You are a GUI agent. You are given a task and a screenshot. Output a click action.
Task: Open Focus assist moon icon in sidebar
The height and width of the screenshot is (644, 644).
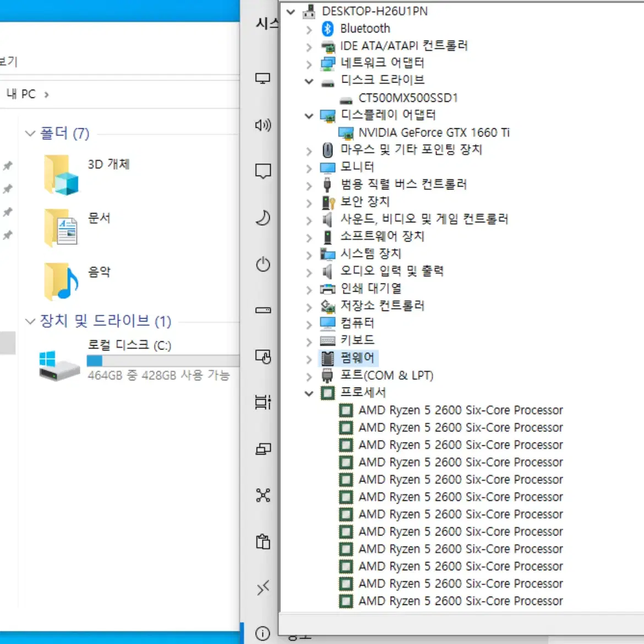pyautogui.click(x=263, y=218)
